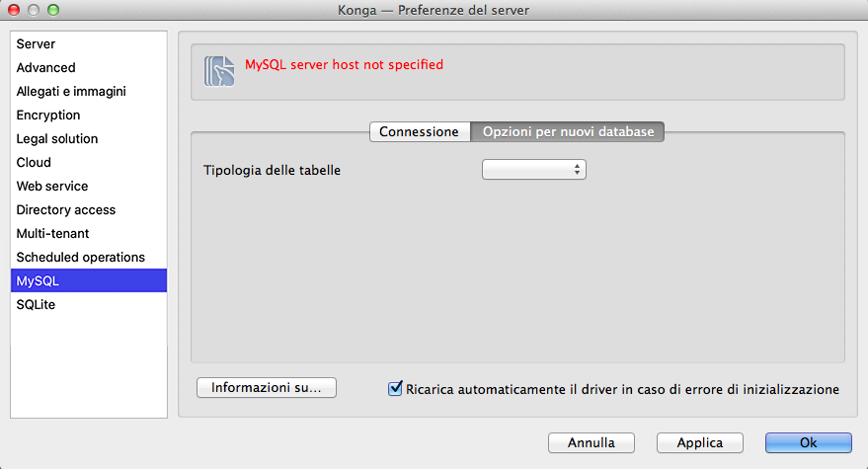This screenshot has width=868, height=469.
Task: Open Cloud preferences section
Action: (x=34, y=163)
